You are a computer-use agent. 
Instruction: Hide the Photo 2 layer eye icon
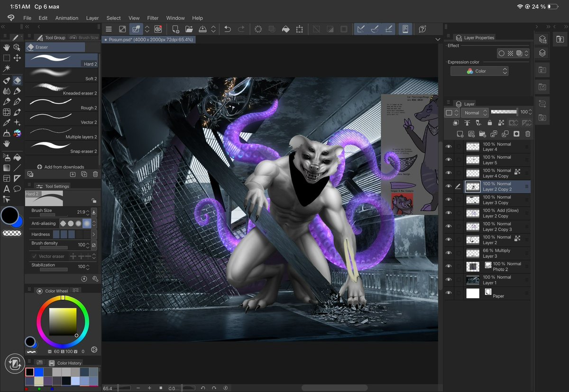pos(449,266)
